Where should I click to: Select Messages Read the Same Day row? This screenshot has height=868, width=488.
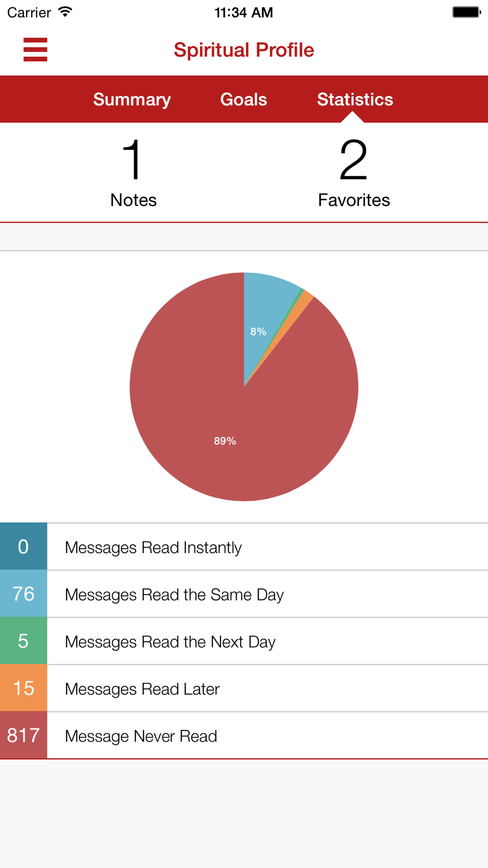pyautogui.click(x=244, y=594)
